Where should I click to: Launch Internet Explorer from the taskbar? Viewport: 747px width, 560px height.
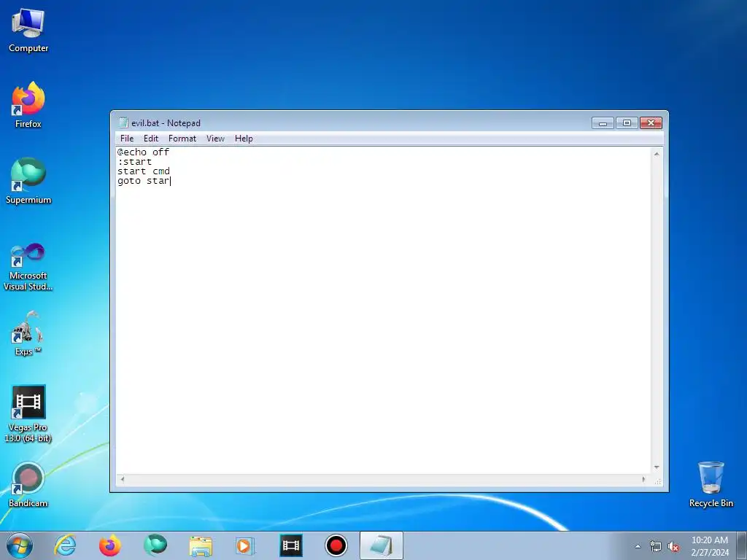pyautogui.click(x=65, y=545)
